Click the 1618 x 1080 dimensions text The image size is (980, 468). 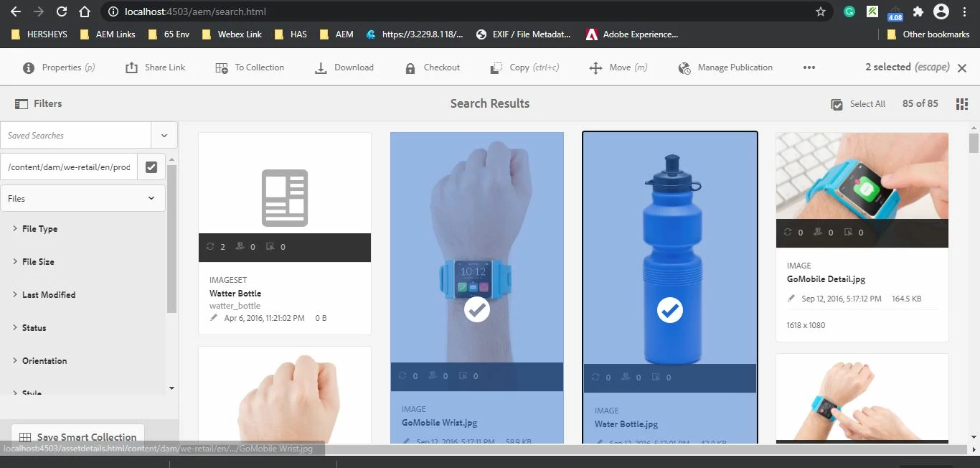tap(806, 325)
